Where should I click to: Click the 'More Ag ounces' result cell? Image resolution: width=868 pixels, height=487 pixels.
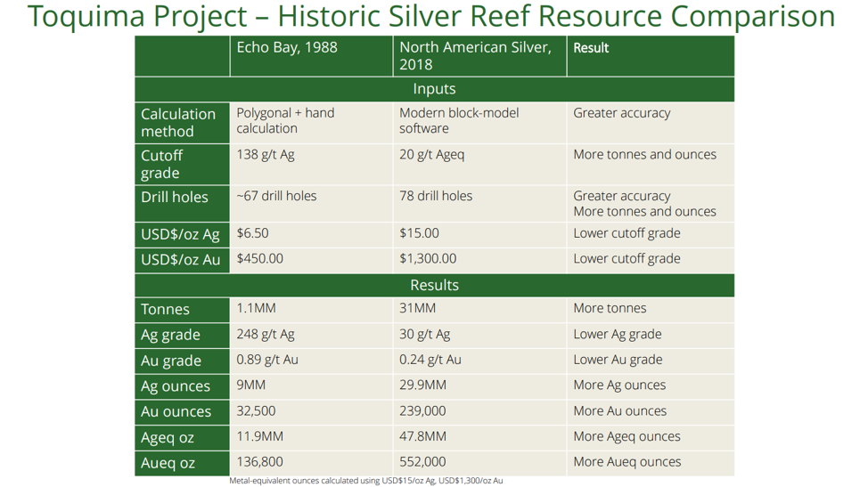tap(651, 386)
